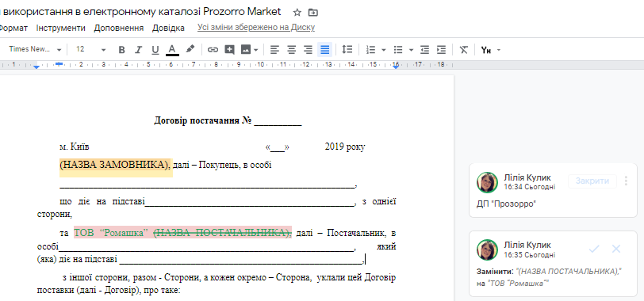Click Лілія Кулик avatar on the 16:34 comment
This screenshot has width=644, height=301.
click(487, 182)
